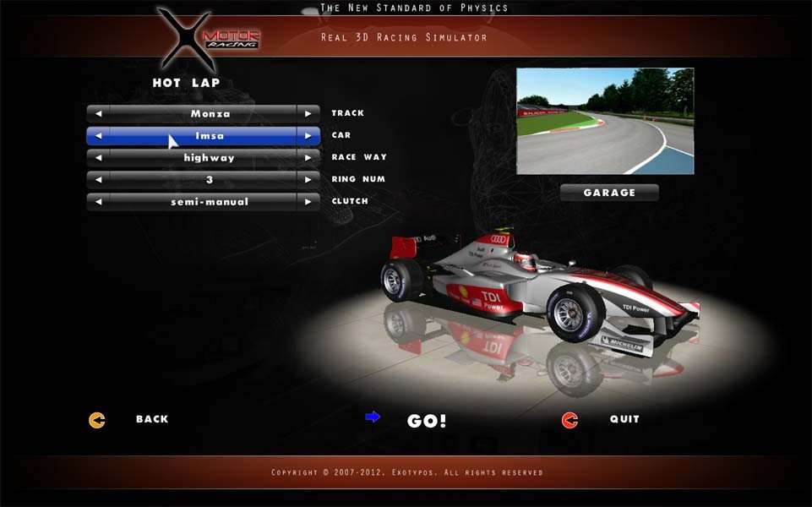The height and width of the screenshot is (507, 812).
Task: Click the Monza track preview thumbnail
Action: [x=605, y=121]
